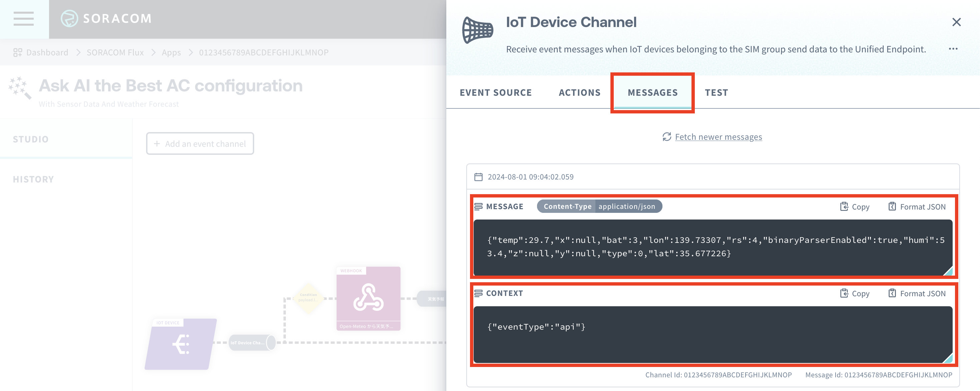Navigate to the Apps breadcrumb

171,52
